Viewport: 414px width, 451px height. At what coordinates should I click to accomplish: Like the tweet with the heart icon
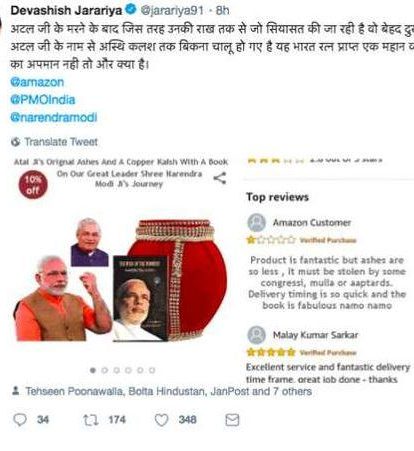(162, 420)
